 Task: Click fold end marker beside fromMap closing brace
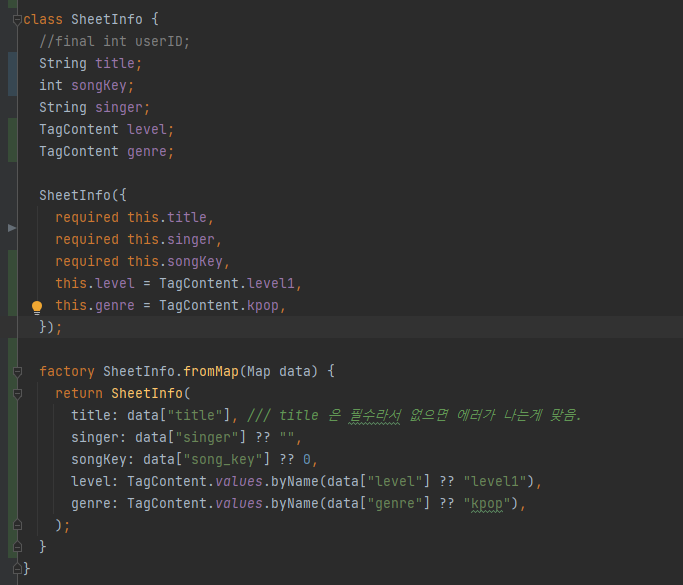(17, 547)
